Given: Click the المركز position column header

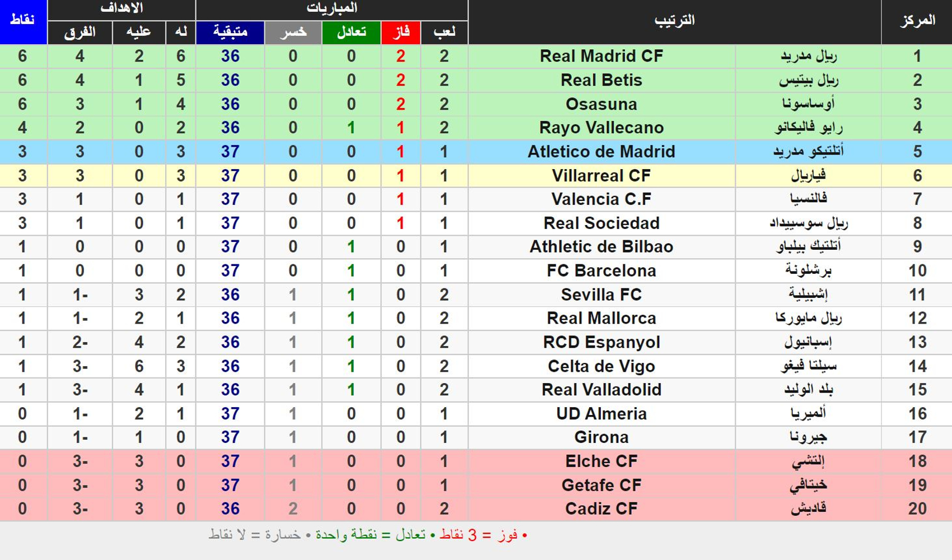Looking at the screenshot, I should pos(917,22).
